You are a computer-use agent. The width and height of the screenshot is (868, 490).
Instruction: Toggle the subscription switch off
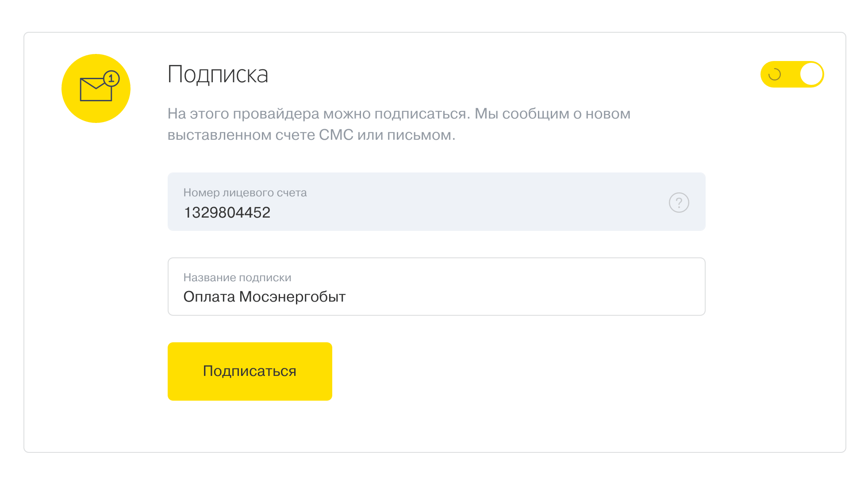click(x=792, y=74)
